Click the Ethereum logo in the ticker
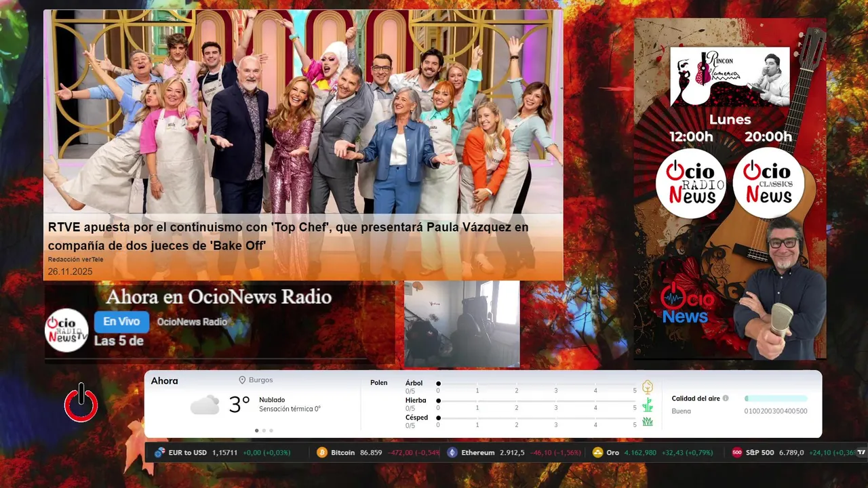Image resolution: width=868 pixels, height=488 pixels. (452, 452)
